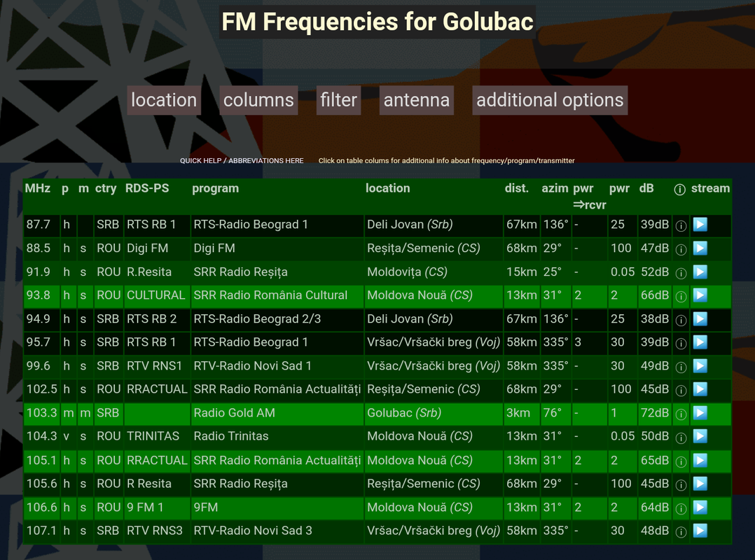This screenshot has width=755, height=560.
Task: Click location cell Moldovița (CS)
Action: (434, 272)
